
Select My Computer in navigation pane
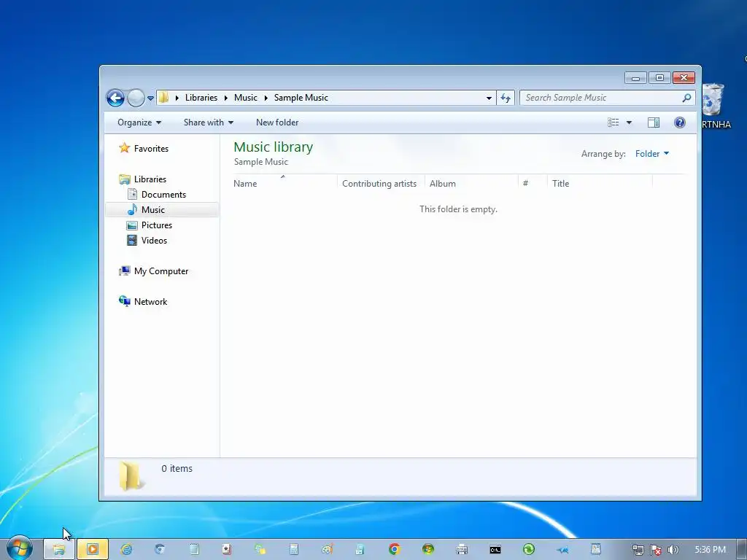pos(161,271)
